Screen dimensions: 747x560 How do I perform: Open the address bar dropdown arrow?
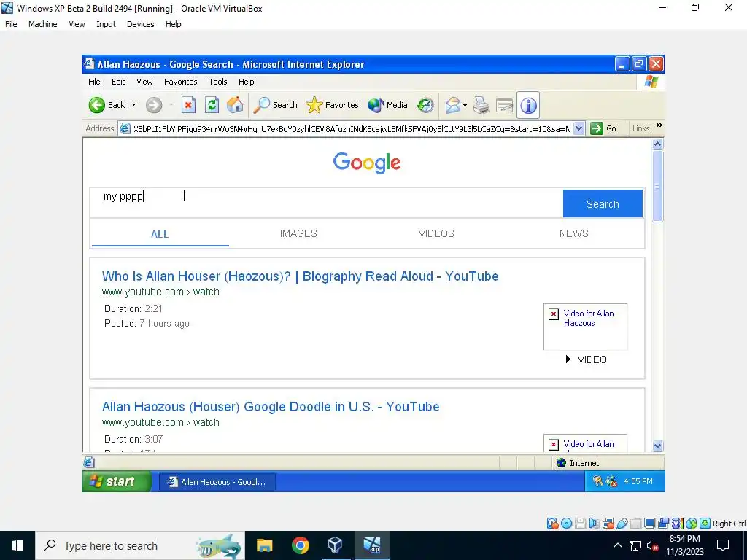pyautogui.click(x=578, y=128)
